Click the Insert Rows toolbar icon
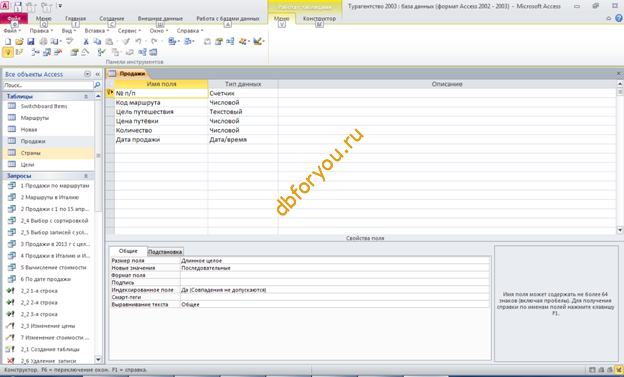The image size is (624, 377). click(x=35, y=52)
